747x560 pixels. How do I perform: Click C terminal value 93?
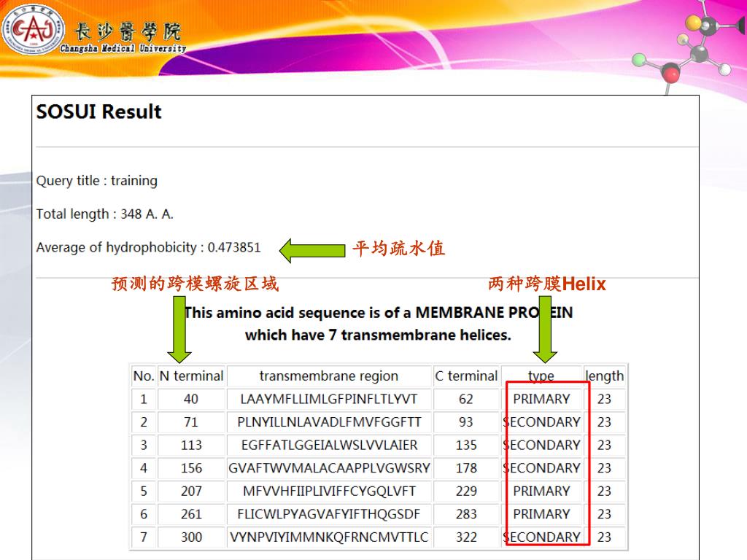click(466, 422)
